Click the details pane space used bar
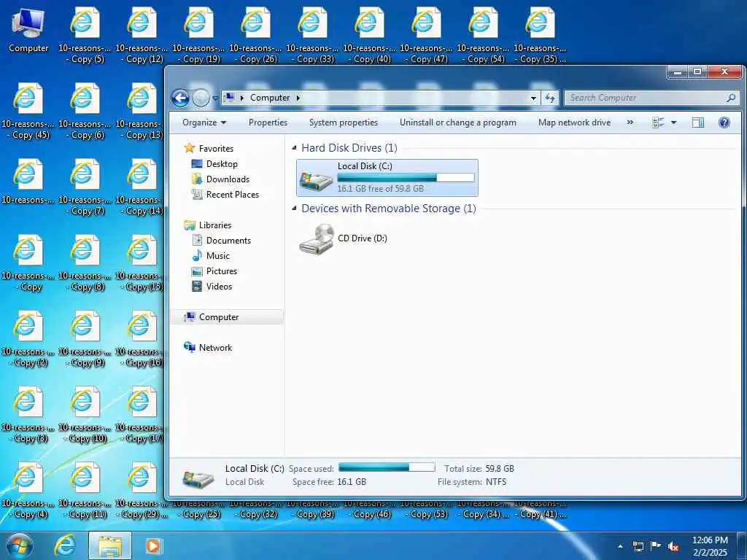This screenshot has width=747, height=560. tap(387, 467)
